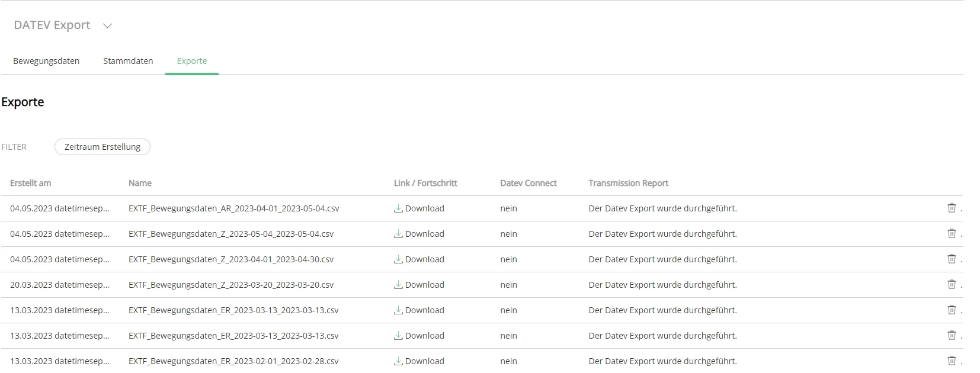This screenshot has width=980, height=373.
Task: Open the Bewegungsdaten tab
Action: tap(46, 61)
